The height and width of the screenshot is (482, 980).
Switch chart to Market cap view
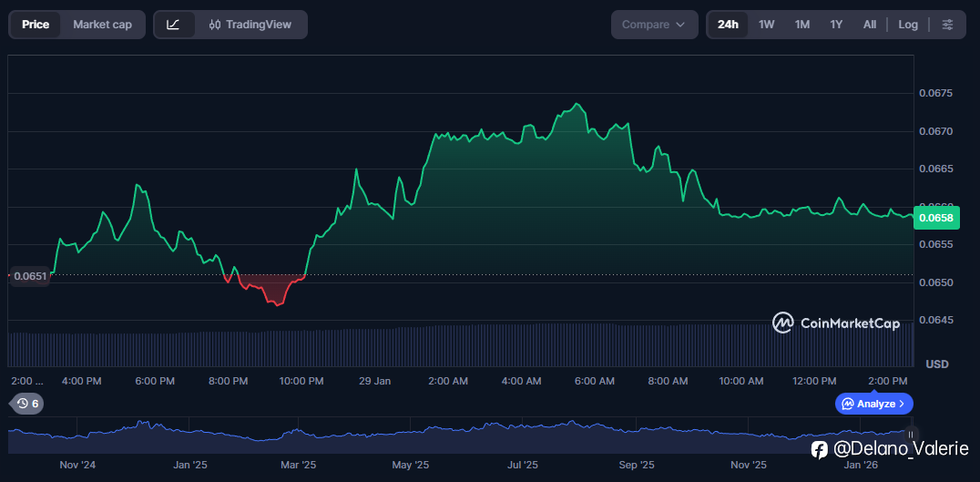click(x=102, y=25)
